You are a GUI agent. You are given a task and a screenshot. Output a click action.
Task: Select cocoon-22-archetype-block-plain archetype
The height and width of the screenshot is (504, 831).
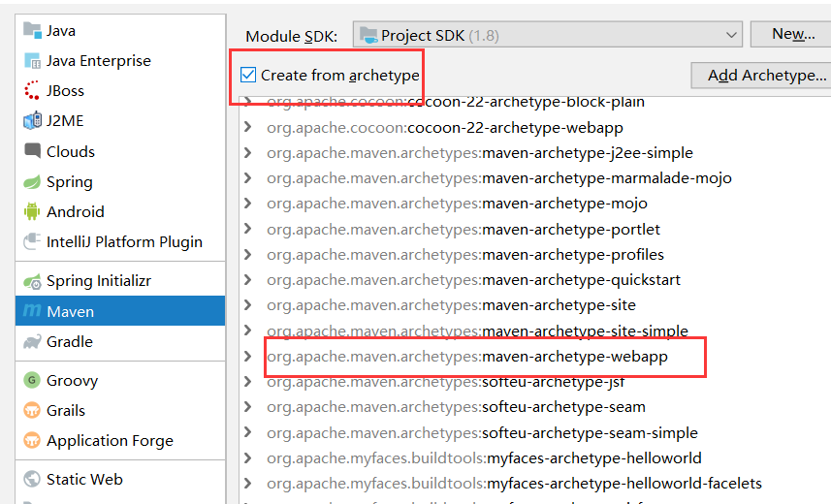click(456, 102)
